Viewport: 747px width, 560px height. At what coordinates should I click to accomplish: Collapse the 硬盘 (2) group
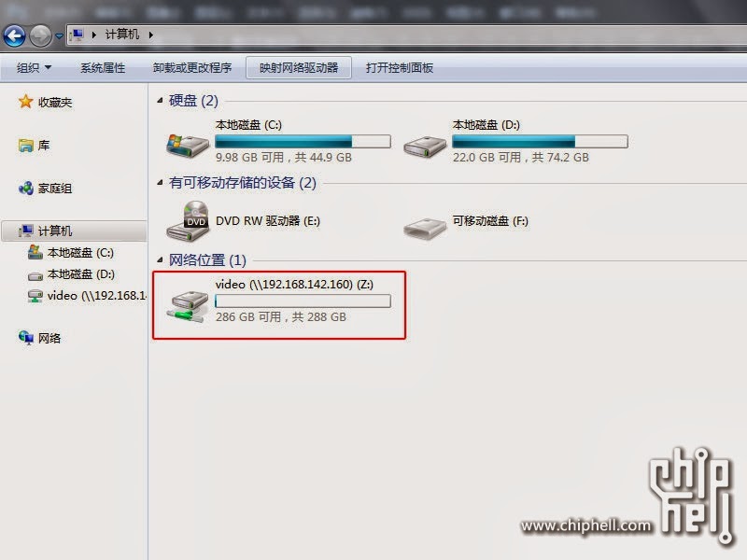point(160,101)
